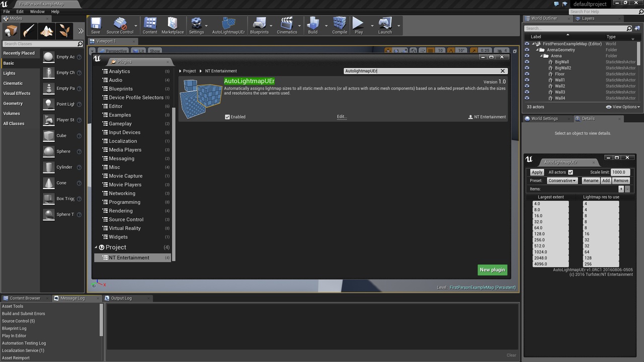
Task: Uncheck the All actors checkbox
Action: coord(571,172)
